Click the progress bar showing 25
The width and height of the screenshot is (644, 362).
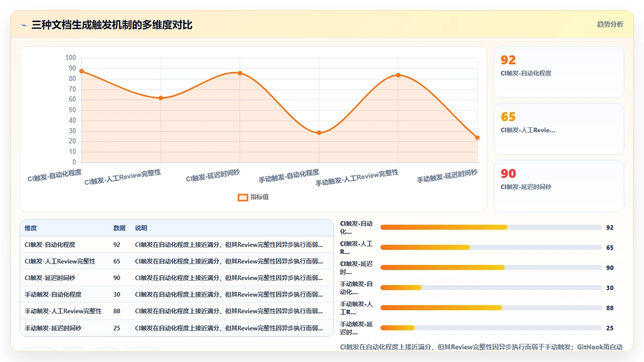coord(491,328)
